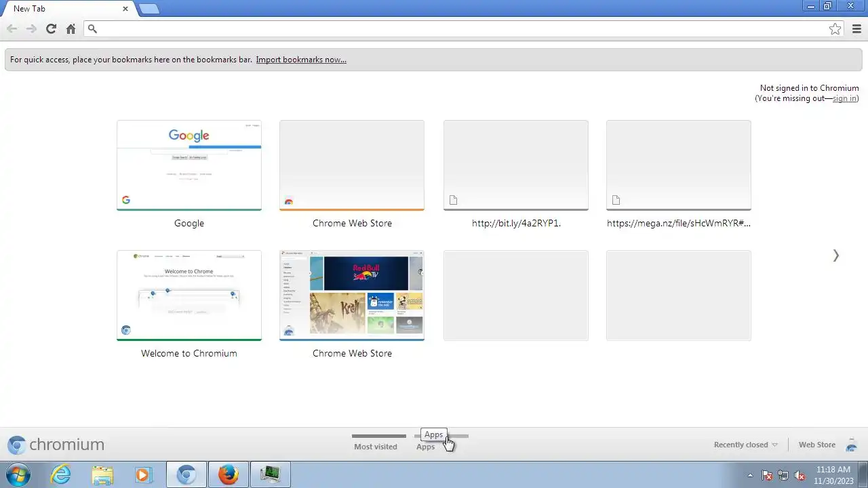This screenshot has height=488, width=868.
Task: Open the Web Store link
Action: 816,445
